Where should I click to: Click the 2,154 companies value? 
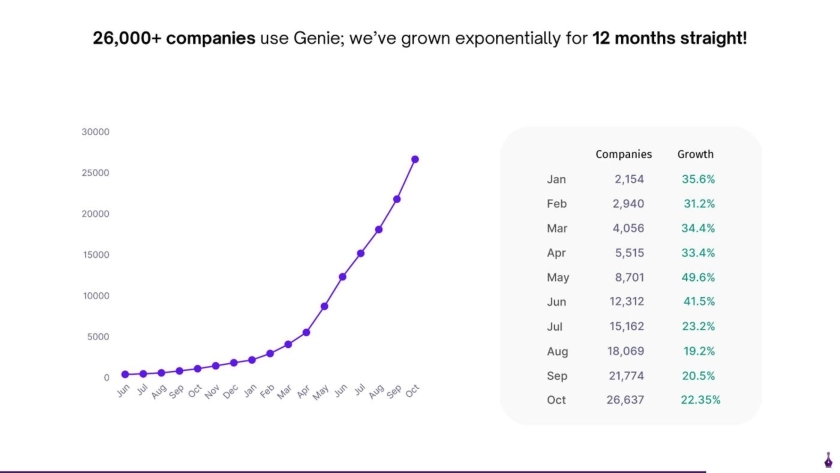[628, 179]
